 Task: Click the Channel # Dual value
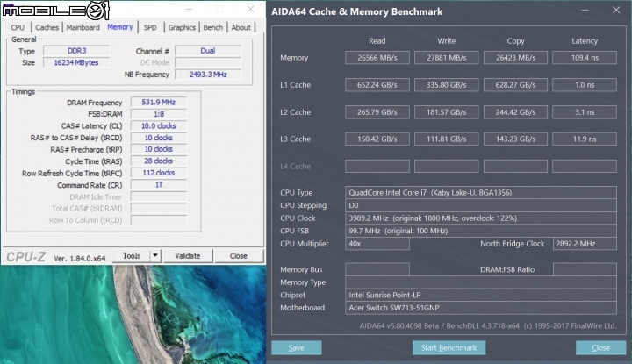[208, 51]
